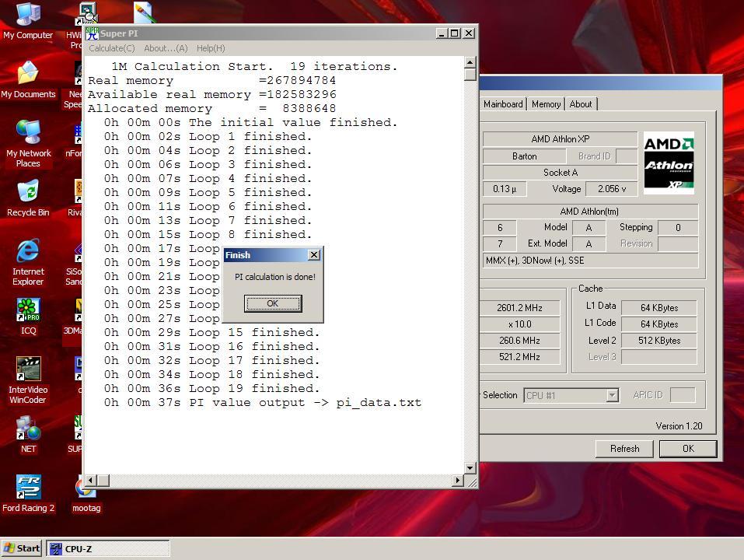Open Help menu in Super PI
The height and width of the screenshot is (560, 744).
[x=211, y=48]
